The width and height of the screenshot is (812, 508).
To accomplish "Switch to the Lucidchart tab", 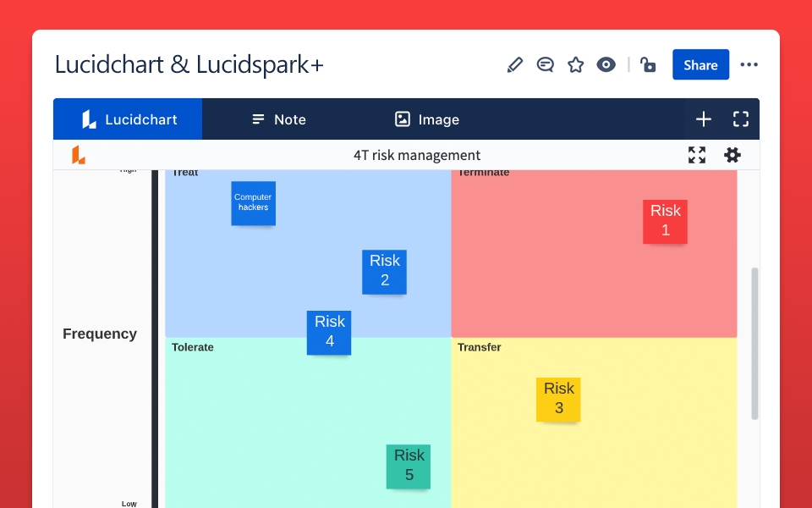I will pos(128,119).
